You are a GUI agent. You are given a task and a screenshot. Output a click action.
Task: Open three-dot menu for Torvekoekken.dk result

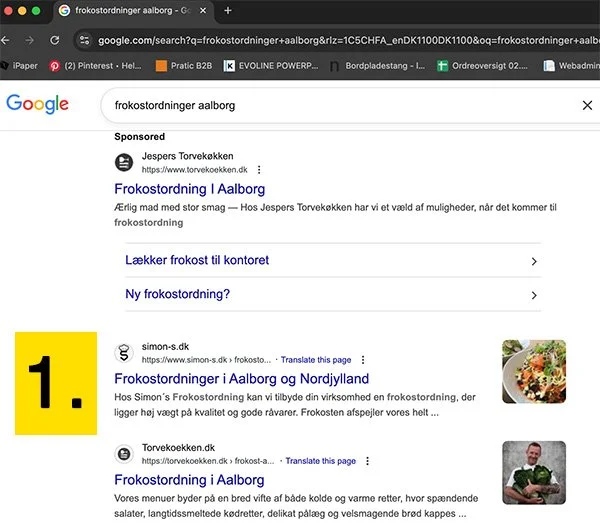(x=367, y=461)
